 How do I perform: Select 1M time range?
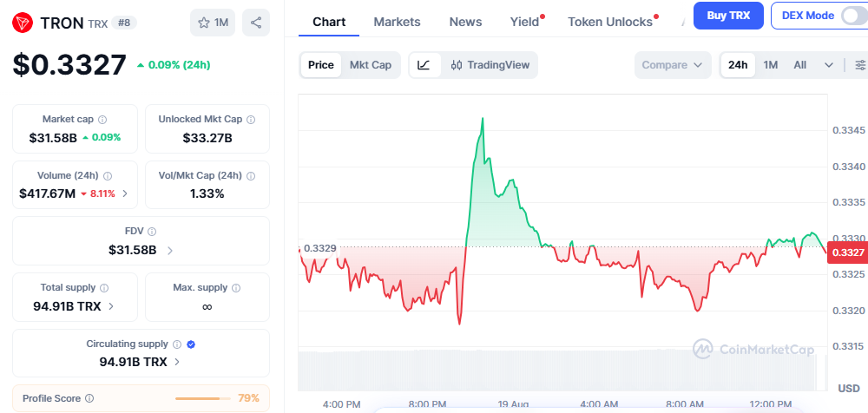coord(771,65)
